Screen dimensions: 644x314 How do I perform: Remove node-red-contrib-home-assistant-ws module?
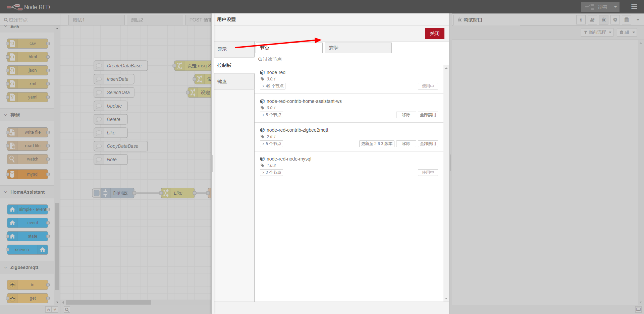pos(406,115)
